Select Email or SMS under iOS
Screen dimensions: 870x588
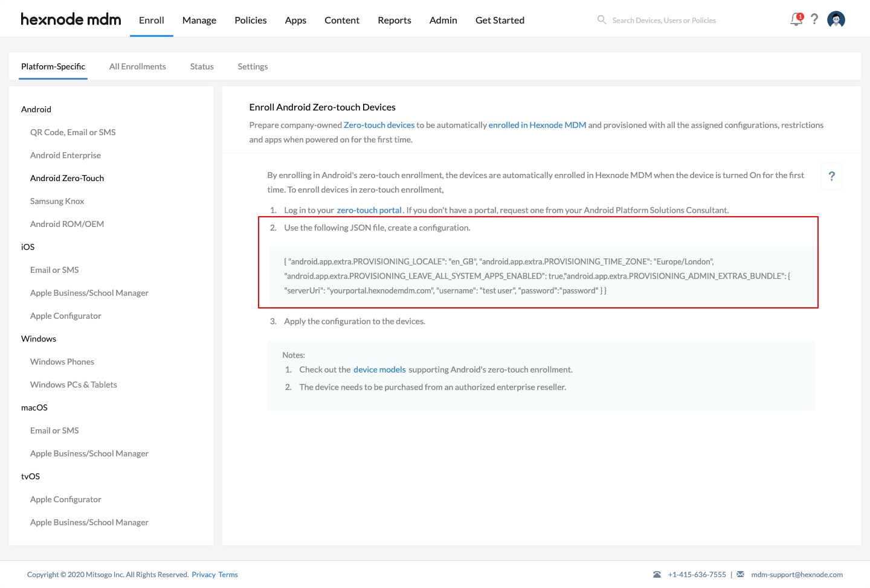coord(54,270)
